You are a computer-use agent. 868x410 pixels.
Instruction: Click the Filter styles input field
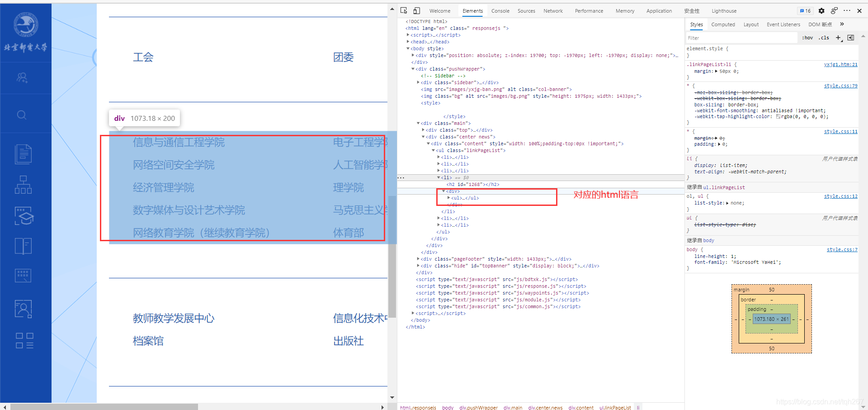741,38
